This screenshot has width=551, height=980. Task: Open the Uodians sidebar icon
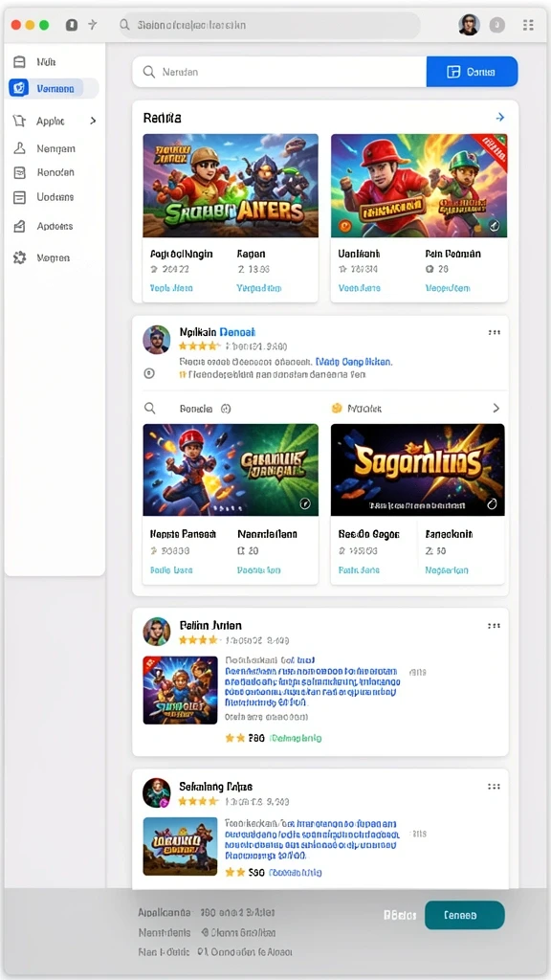[19, 197]
